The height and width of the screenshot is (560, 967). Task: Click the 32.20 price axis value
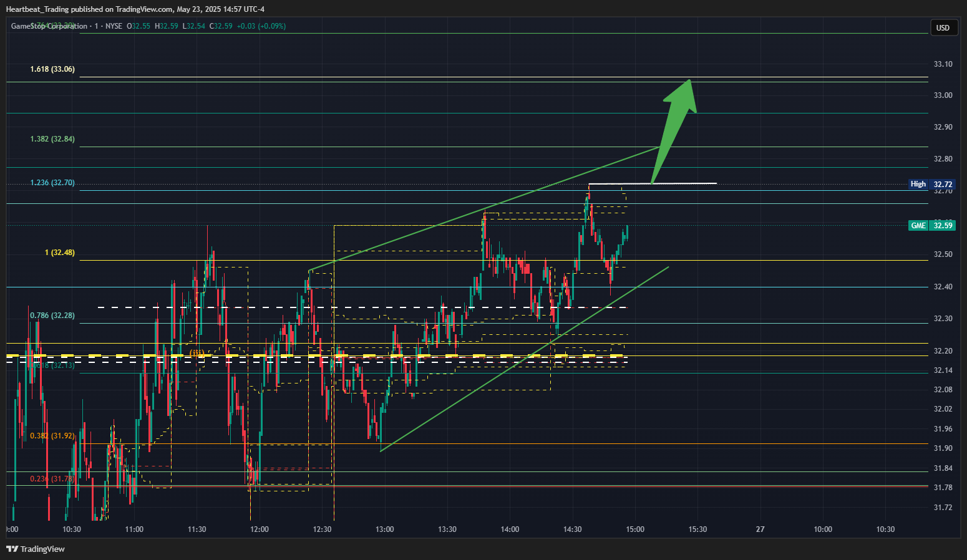[943, 351]
